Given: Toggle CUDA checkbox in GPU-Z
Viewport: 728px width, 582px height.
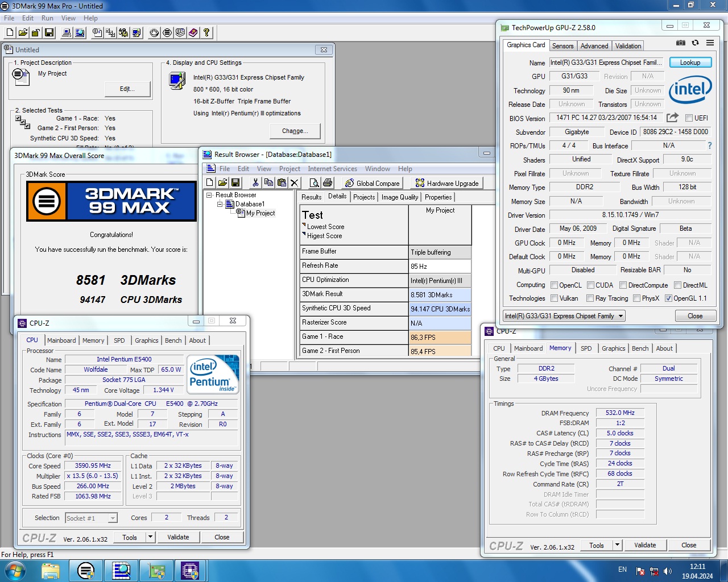Looking at the screenshot, I should 590,285.
